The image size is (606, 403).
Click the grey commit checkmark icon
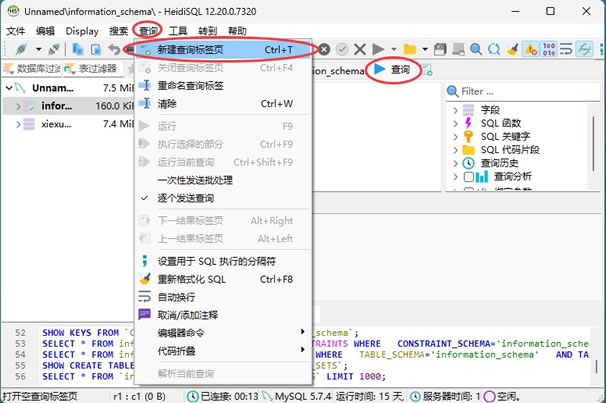(342, 49)
